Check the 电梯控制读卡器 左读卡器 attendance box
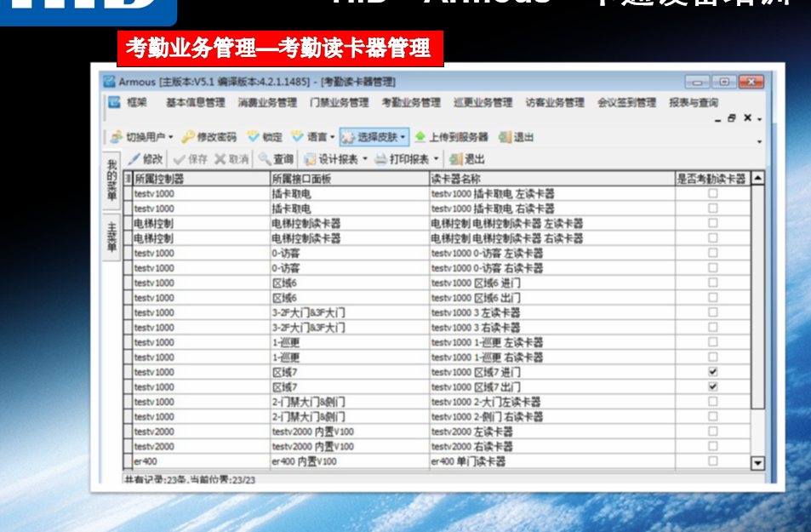 click(x=713, y=223)
